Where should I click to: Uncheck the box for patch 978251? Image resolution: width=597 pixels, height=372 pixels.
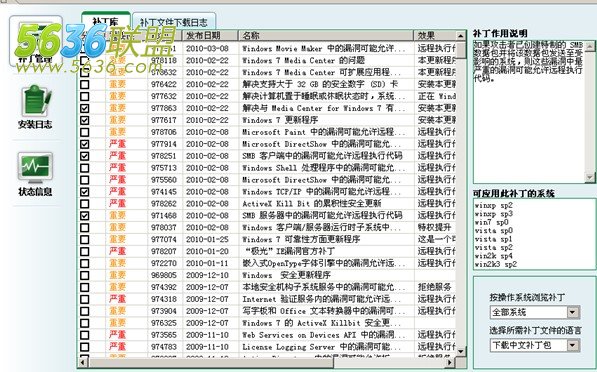85,156
